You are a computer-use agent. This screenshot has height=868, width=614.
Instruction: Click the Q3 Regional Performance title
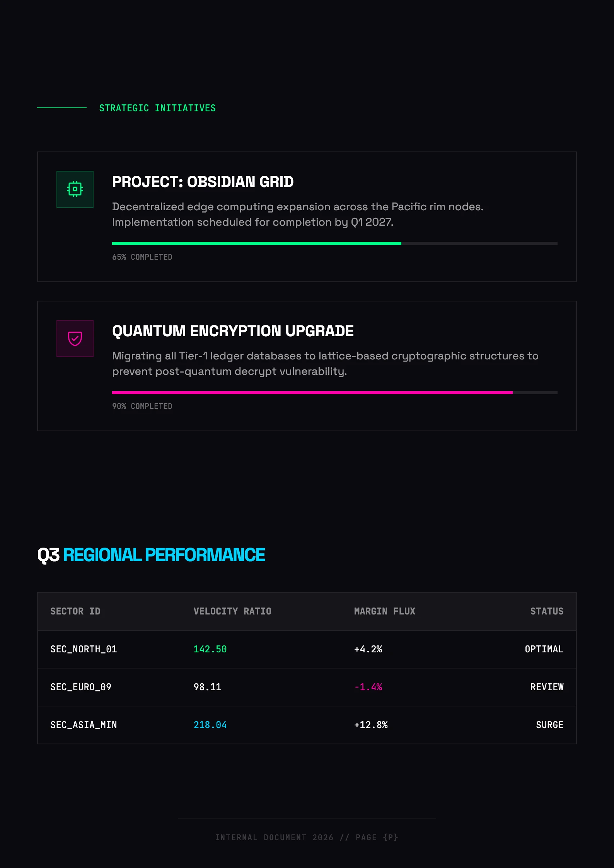tap(151, 555)
